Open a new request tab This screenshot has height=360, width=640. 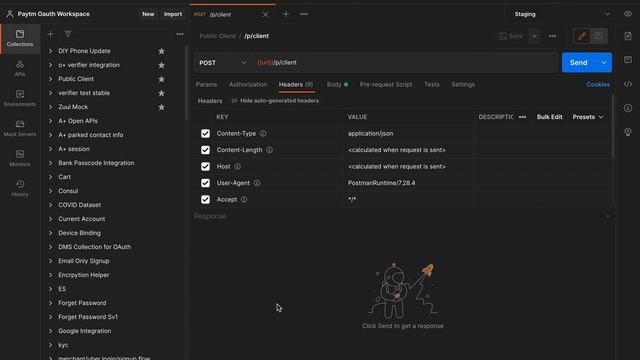[x=286, y=14]
